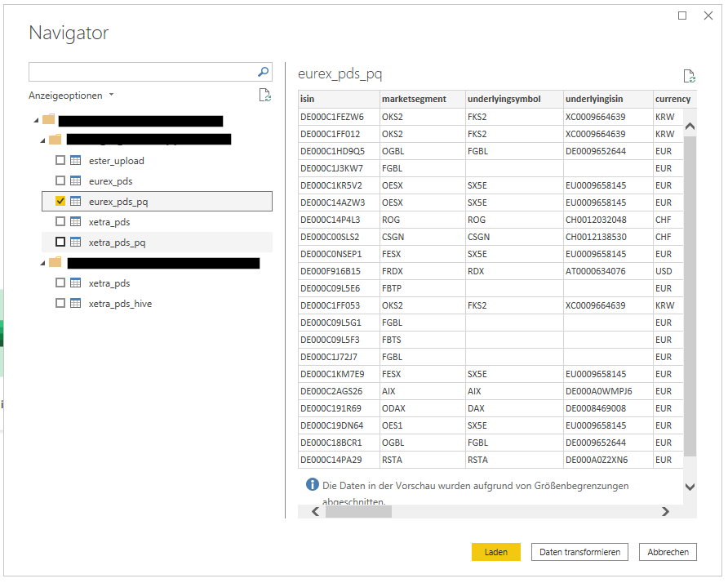The height and width of the screenshot is (583, 728).
Task: Click the vertical scrollbar thumb of preview
Action: click(x=690, y=296)
